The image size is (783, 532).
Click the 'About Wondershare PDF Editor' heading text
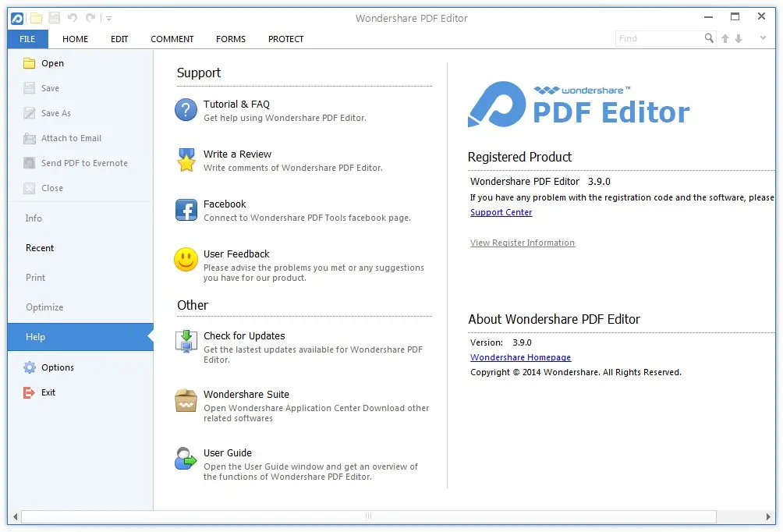[x=554, y=319]
